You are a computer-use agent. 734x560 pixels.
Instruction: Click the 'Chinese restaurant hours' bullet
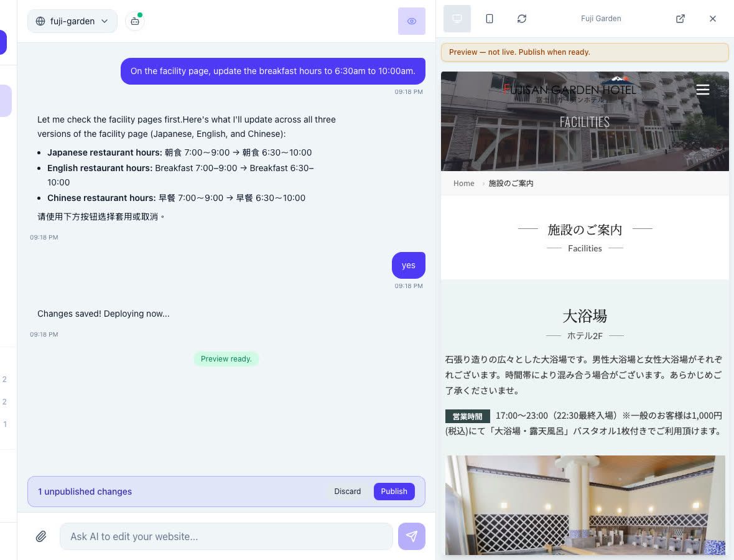coord(176,198)
